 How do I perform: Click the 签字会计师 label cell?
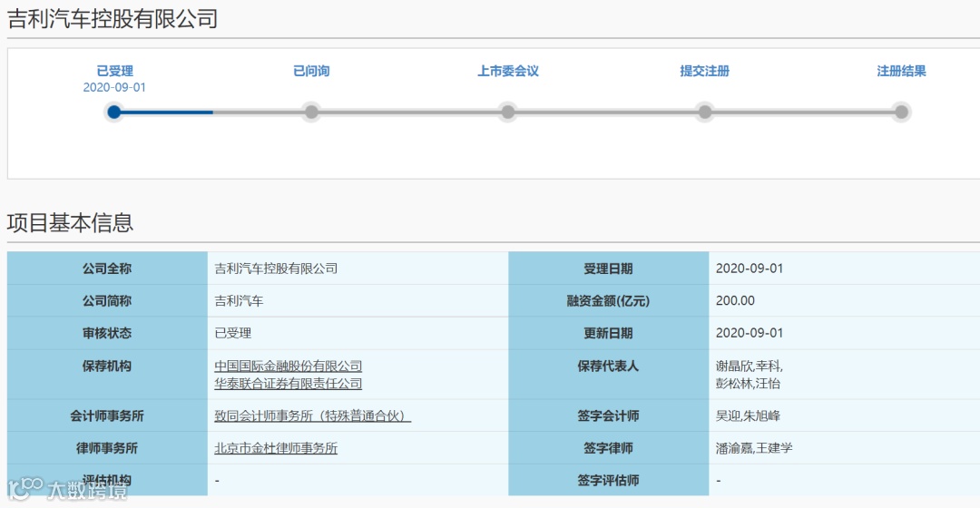608,416
